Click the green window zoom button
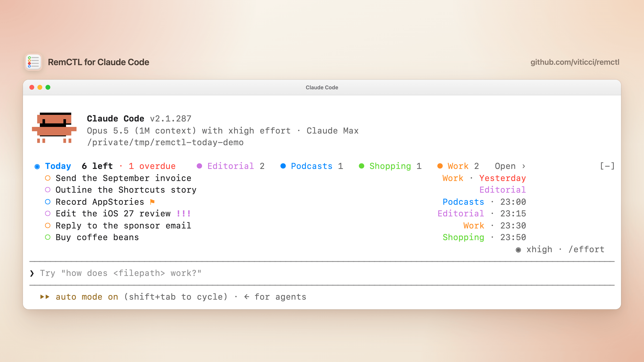Screen dimensions: 644x362 (48, 87)
